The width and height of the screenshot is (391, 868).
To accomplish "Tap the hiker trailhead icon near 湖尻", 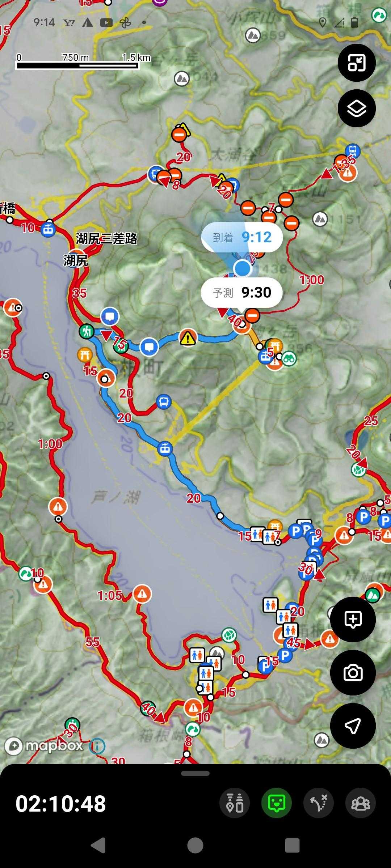I will 87,331.
